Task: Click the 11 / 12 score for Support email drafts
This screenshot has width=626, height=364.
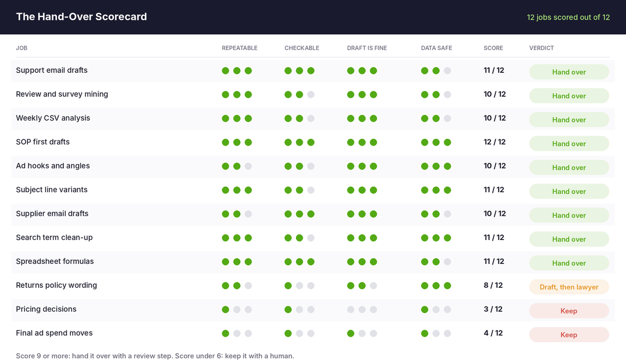Action: pyautogui.click(x=494, y=71)
